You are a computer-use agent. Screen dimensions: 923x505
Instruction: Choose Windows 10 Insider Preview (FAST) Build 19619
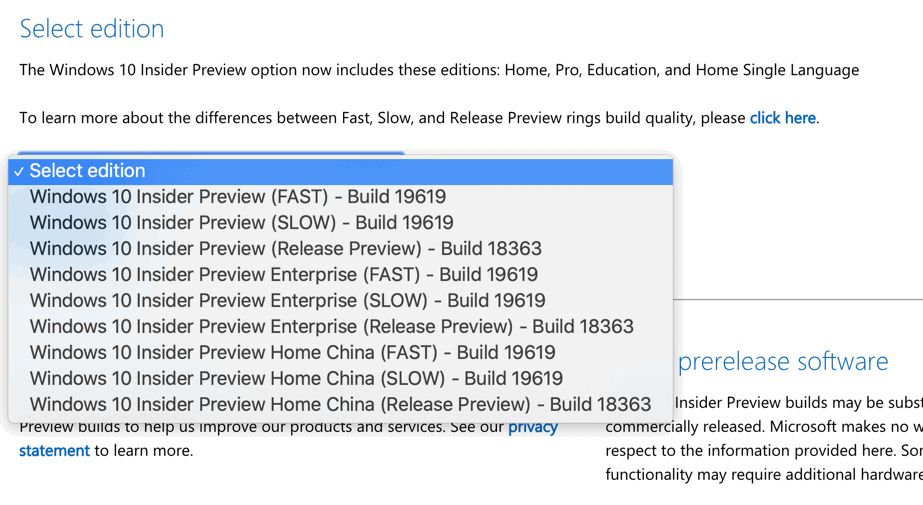[x=340, y=197]
